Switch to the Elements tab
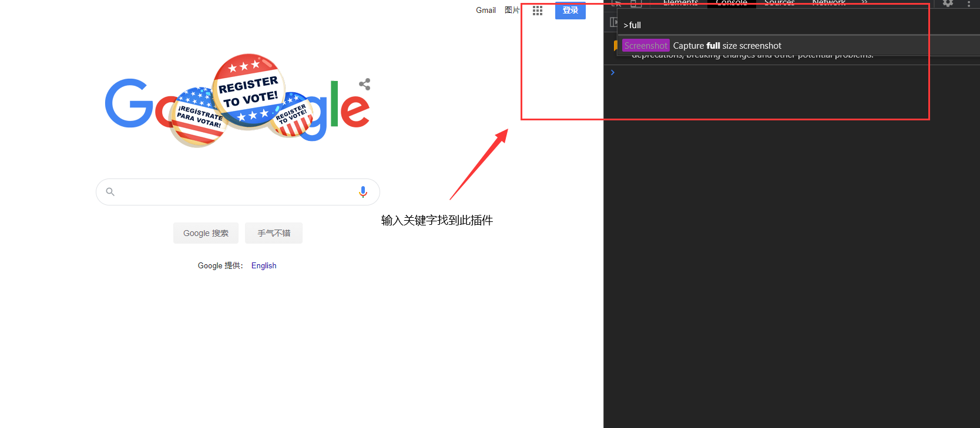This screenshot has width=980, height=428. (x=680, y=3)
